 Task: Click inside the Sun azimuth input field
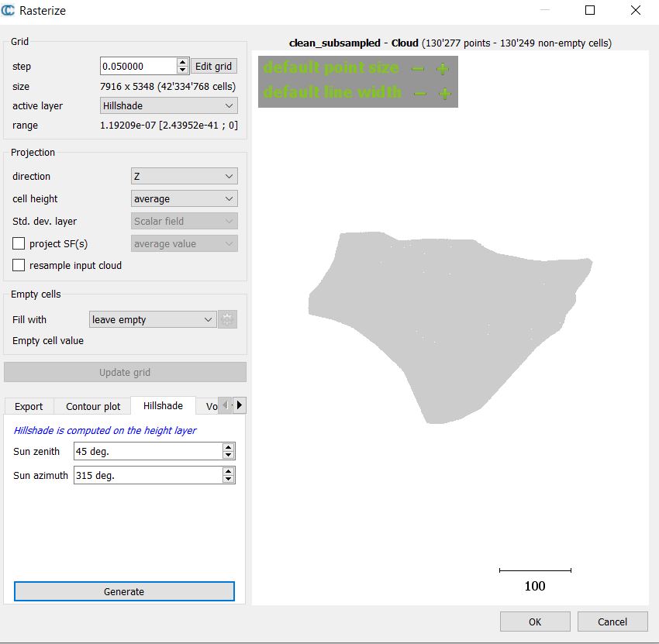140,474
